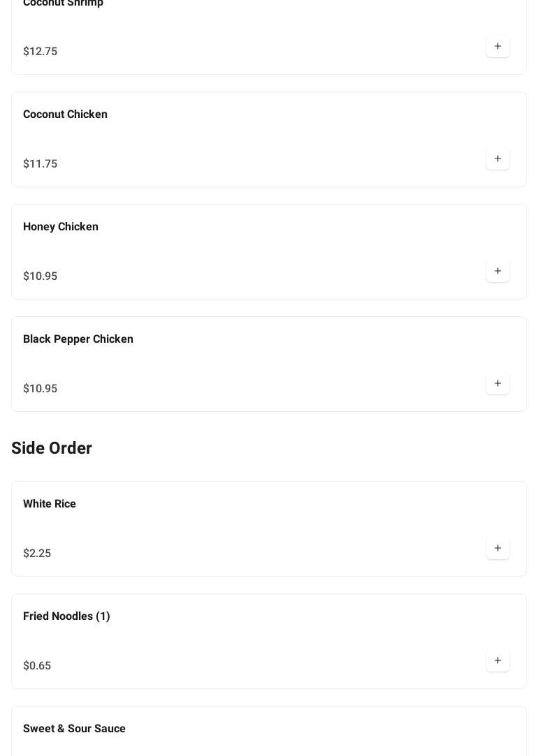Add Coconut Chicken with plus icon
The image size is (538, 756).
point(497,159)
